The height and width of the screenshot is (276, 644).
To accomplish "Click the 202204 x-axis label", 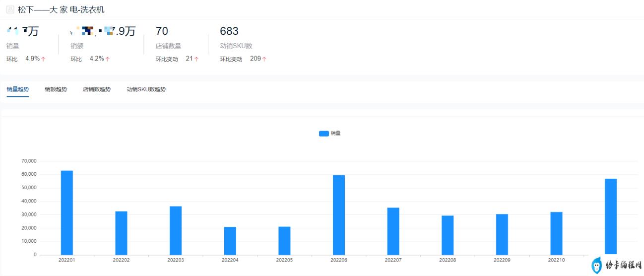I will (x=230, y=260).
